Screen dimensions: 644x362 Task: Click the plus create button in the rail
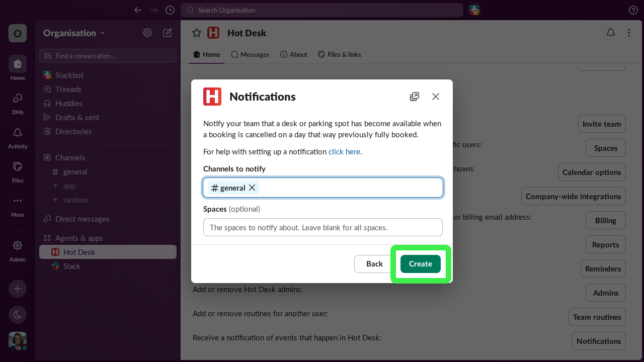point(18,289)
